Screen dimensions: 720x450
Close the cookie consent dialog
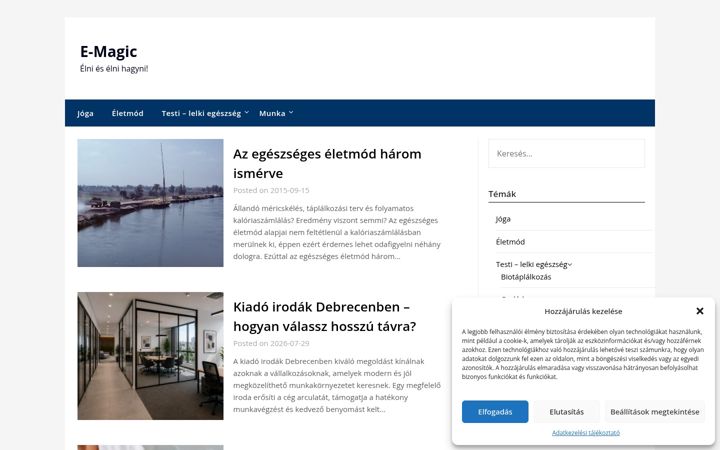click(699, 311)
